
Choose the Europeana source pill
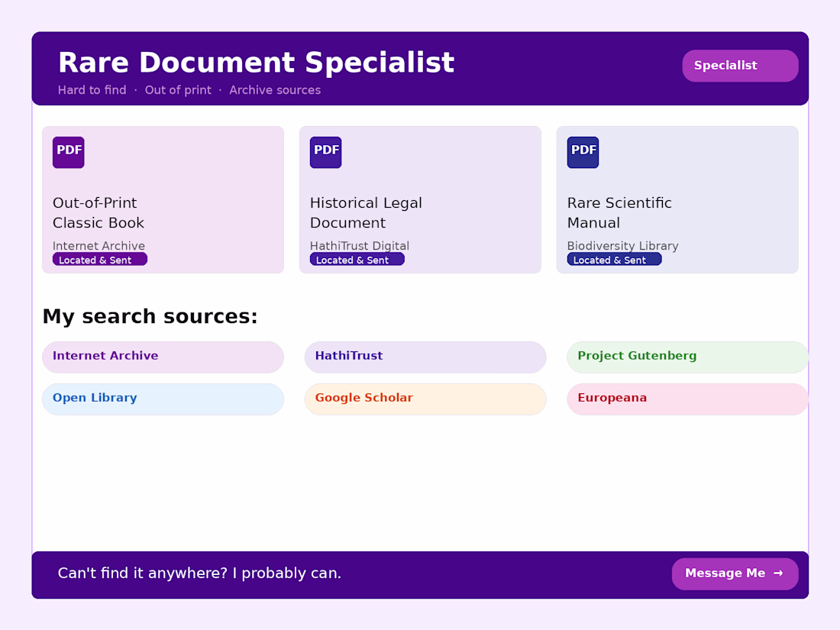click(x=687, y=399)
